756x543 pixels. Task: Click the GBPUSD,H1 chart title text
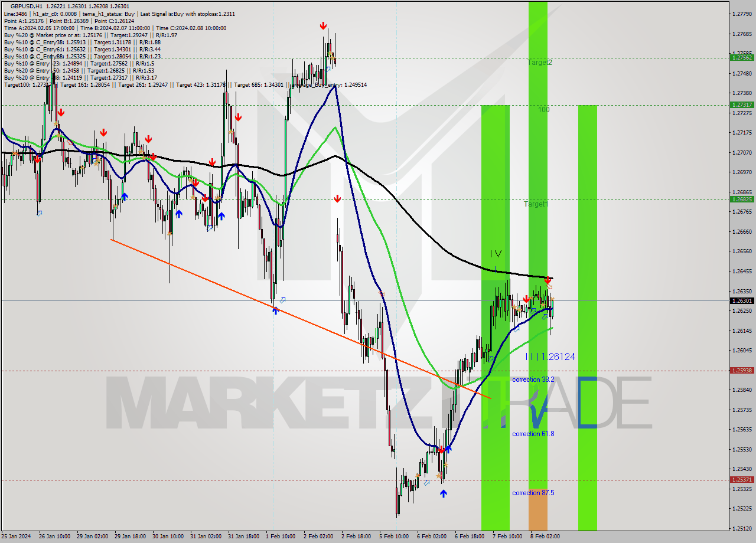pos(26,6)
